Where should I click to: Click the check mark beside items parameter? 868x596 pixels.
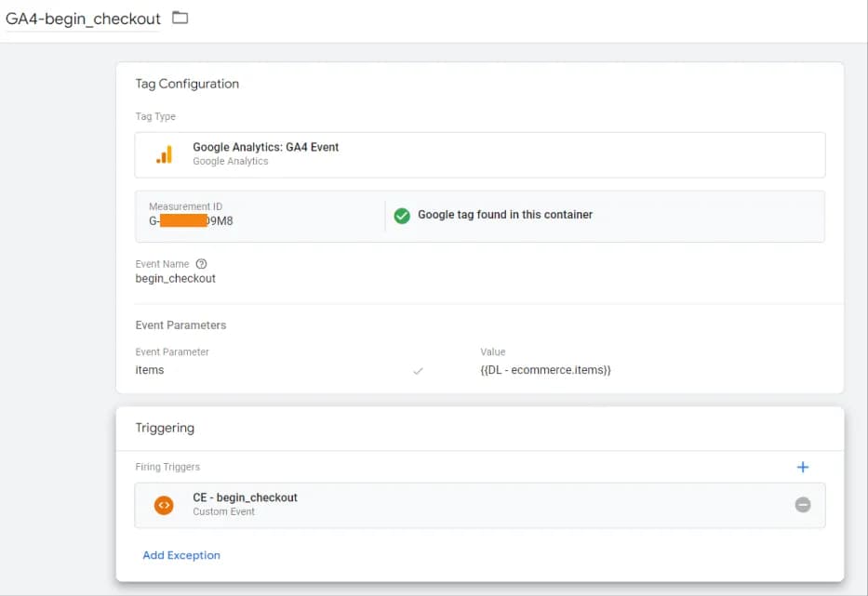coord(418,371)
